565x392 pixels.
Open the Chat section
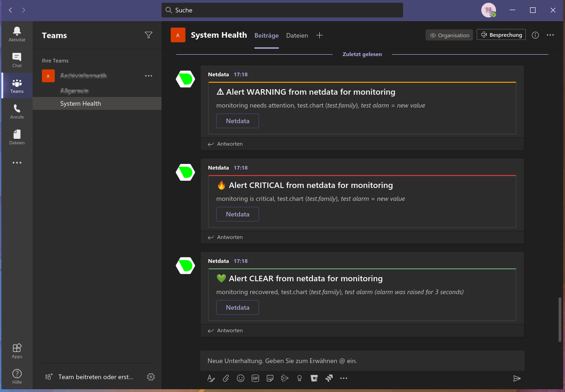click(17, 60)
